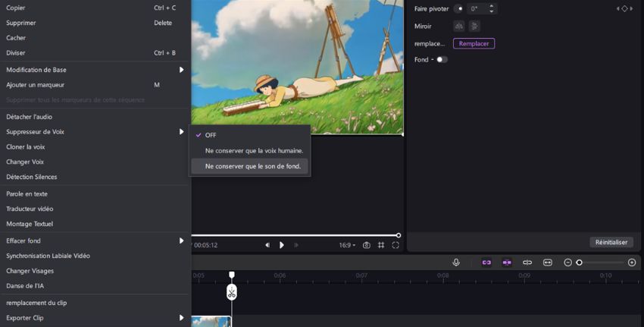Take a snapshot with the camera icon

point(367,245)
